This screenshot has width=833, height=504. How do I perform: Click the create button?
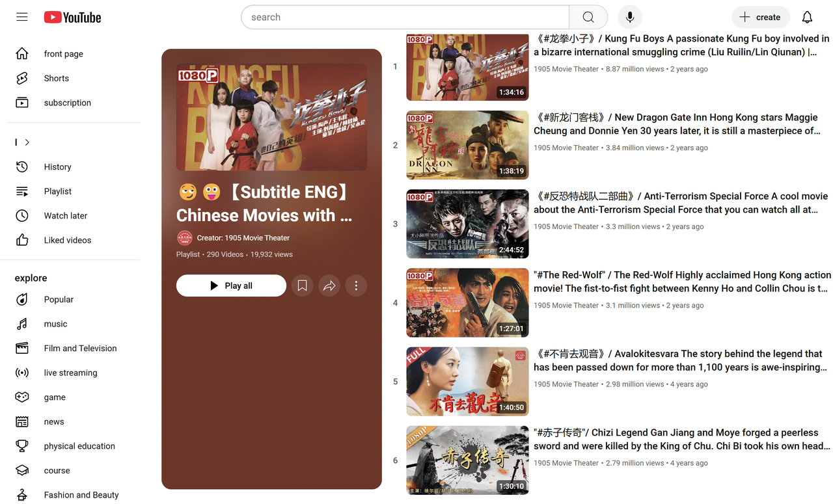tap(760, 17)
